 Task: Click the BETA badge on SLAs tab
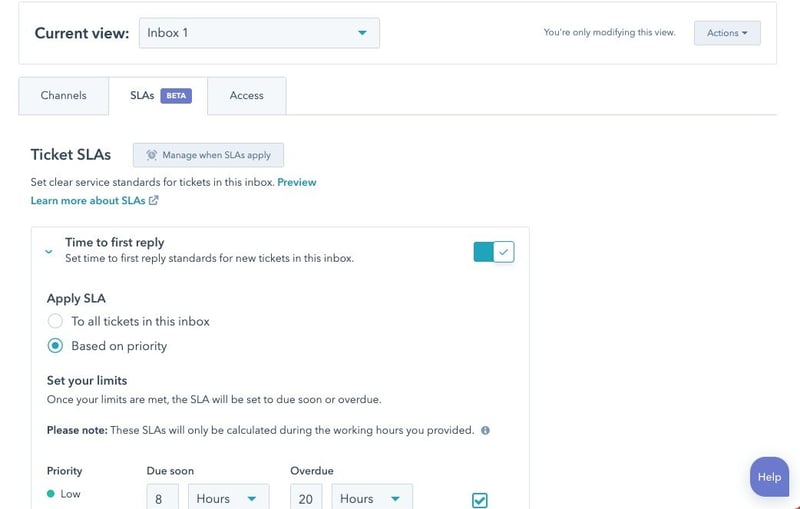(176, 96)
